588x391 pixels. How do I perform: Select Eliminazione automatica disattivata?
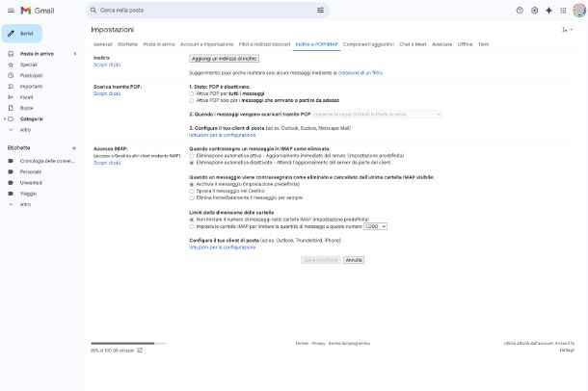192,163
